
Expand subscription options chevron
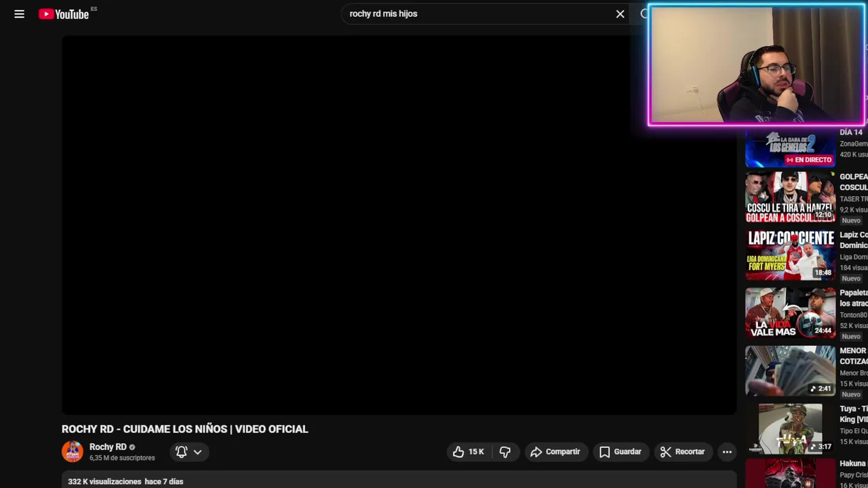(x=197, y=451)
